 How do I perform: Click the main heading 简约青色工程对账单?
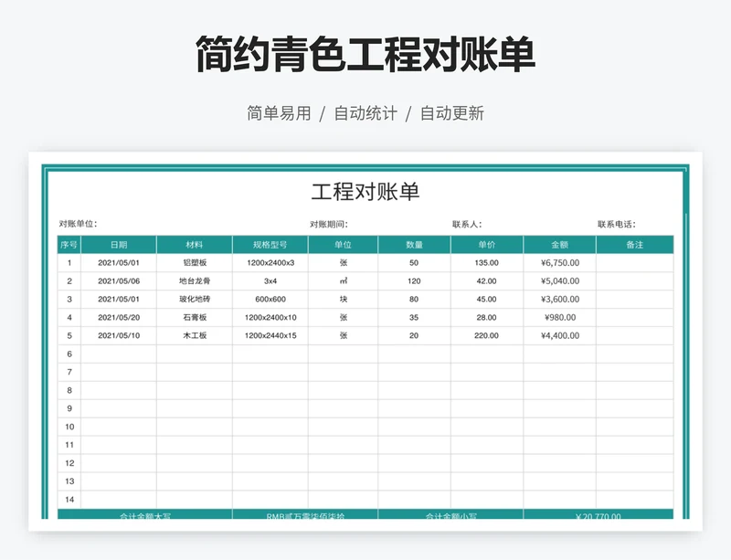coord(365,54)
